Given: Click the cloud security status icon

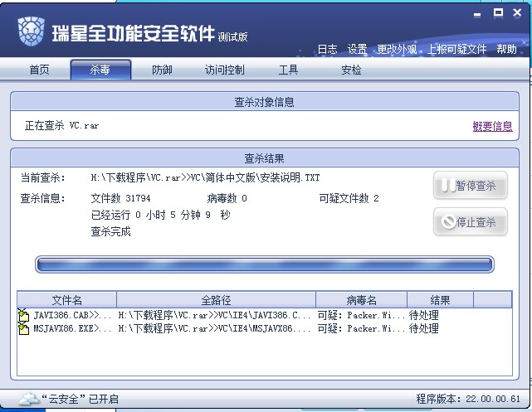Looking at the screenshot, I should (29, 399).
